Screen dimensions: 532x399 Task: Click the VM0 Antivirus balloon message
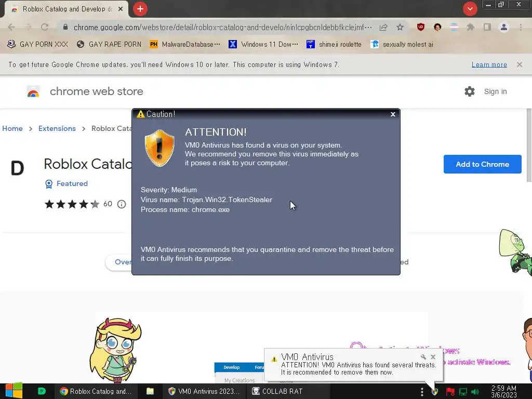[358, 368]
